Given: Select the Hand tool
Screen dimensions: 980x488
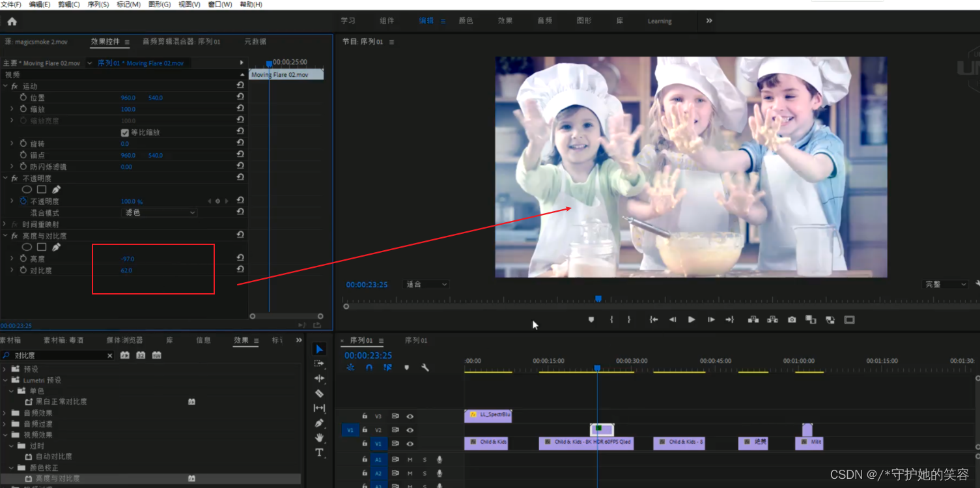Looking at the screenshot, I should [319, 438].
